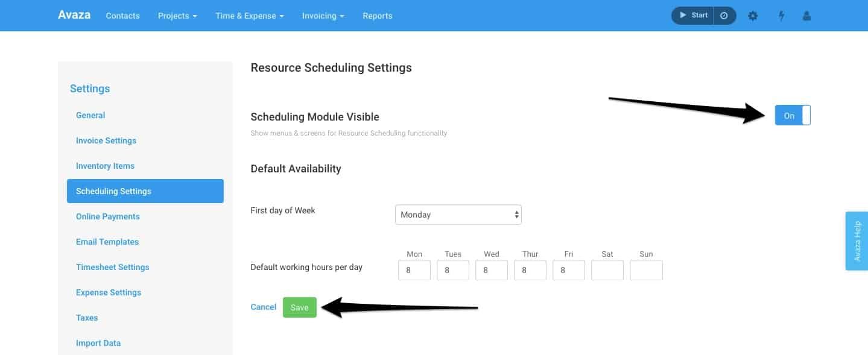Screen dimensions: 868x355
Task: Open General settings in the sidebar
Action: [x=90, y=115]
